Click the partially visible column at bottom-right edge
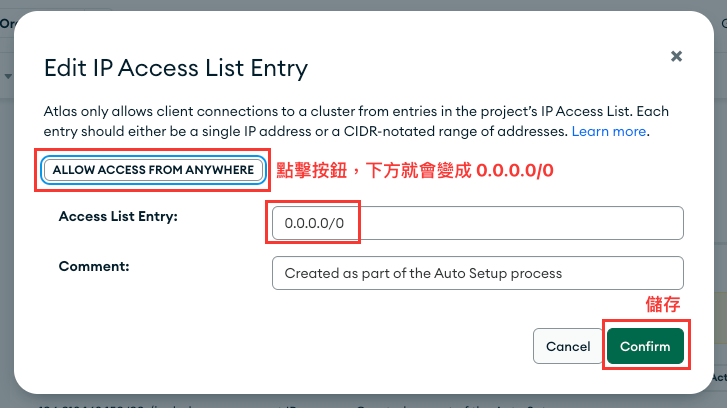Screen dimensions: 727x408 (720, 377)
